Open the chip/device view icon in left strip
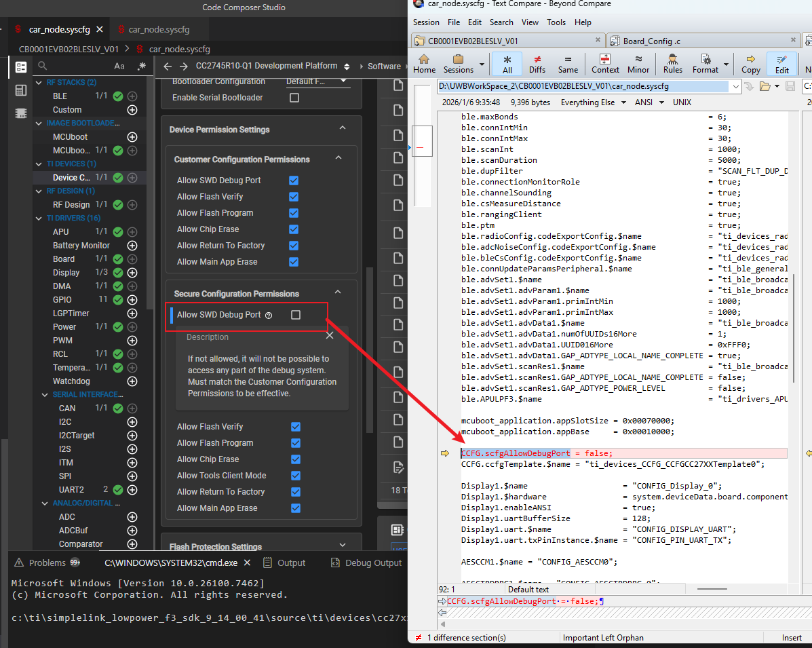Image resolution: width=812 pixels, height=648 pixels. pyautogui.click(x=21, y=113)
